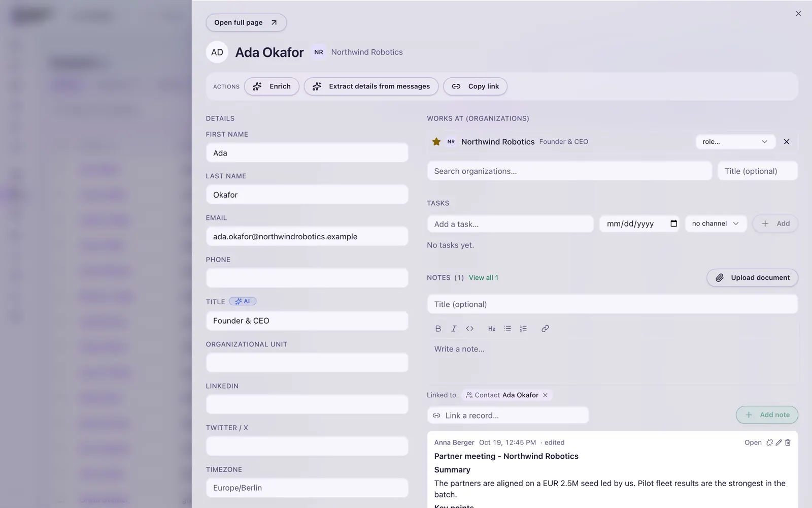Open the task date calendar picker
The width and height of the screenshot is (812, 508).
click(673, 224)
